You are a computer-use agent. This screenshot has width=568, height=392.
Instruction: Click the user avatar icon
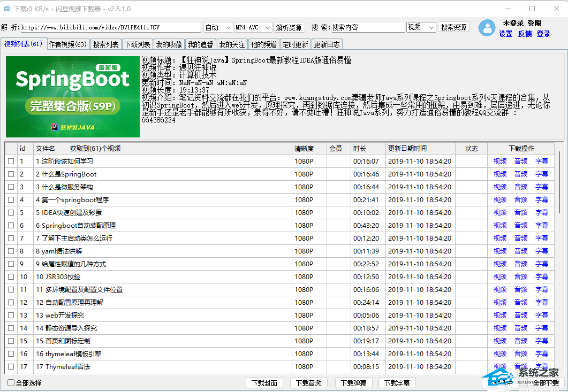tap(487, 27)
